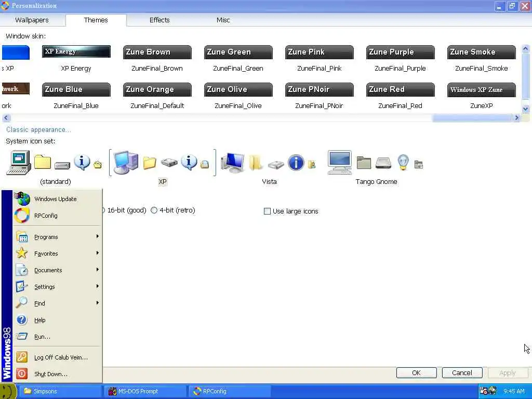Expand the Documents submenu
Viewport: 532px width, 399px height.
tap(58, 270)
